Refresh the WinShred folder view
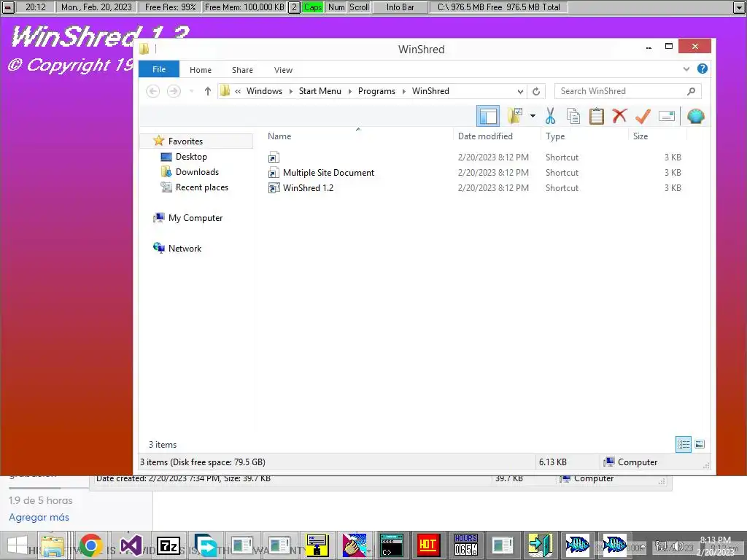Screen dimensions: 747x560 (536, 91)
